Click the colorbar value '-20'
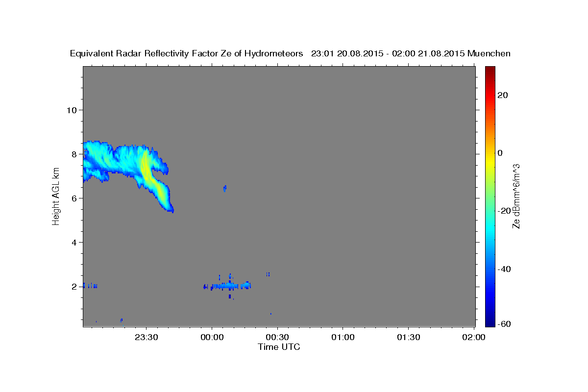The image size is (588, 392). [x=504, y=211]
